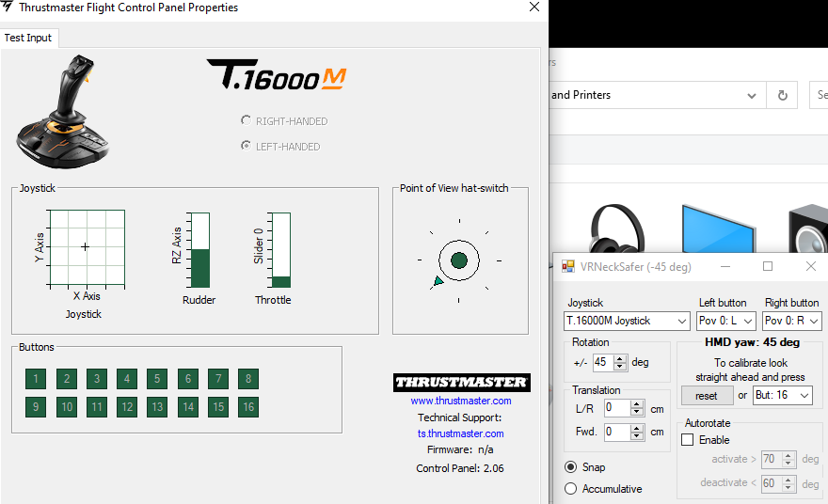Click the L/R translation spinner arrows
Image resolution: width=828 pixels, height=504 pixels.
637,408
